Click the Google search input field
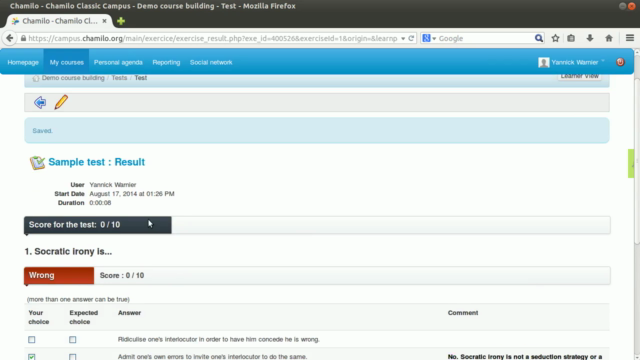The image size is (640, 360). coord(486,38)
